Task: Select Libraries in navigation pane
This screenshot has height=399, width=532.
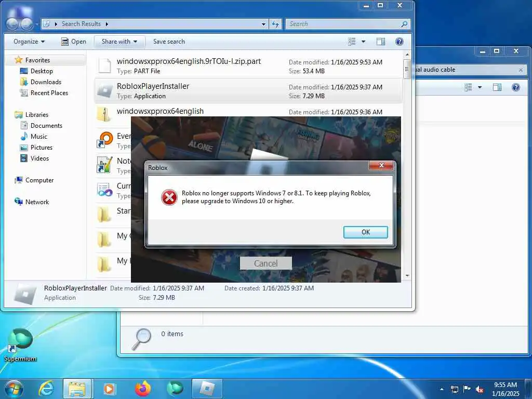Action: tap(37, 115)
